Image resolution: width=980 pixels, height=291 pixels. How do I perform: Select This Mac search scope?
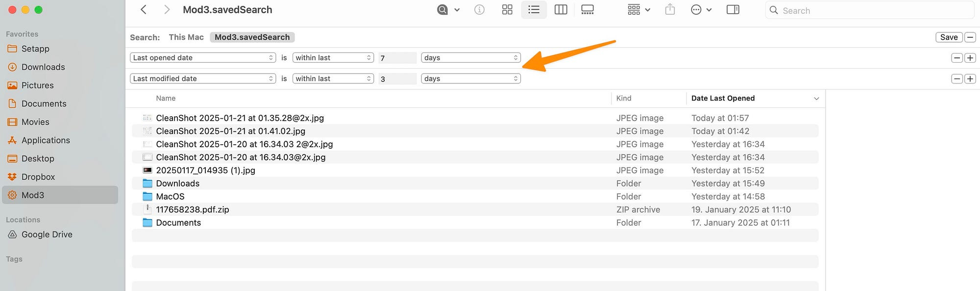pyautogui.click(x=186, y=37)
